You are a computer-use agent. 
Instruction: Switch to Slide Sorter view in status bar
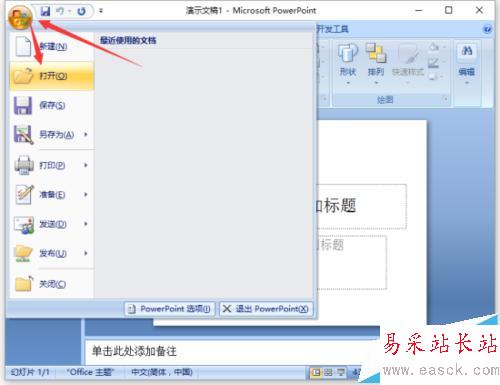[328, 372]
